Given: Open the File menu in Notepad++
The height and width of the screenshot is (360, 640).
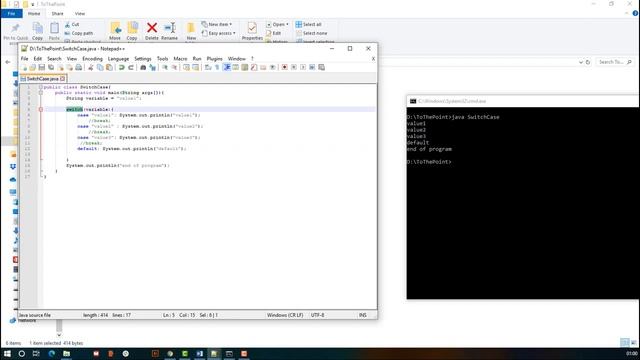Looking at the screenshot, I should [24, 59].
